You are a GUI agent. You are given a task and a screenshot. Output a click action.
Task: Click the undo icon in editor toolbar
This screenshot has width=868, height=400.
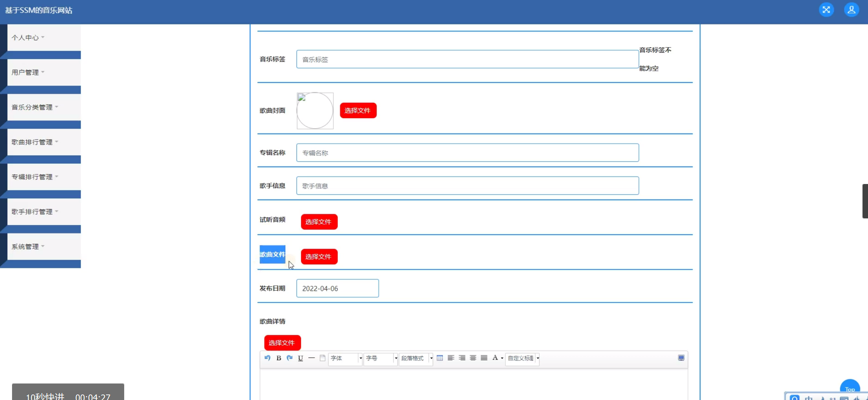pyautogui.click(x=267, y=358)
